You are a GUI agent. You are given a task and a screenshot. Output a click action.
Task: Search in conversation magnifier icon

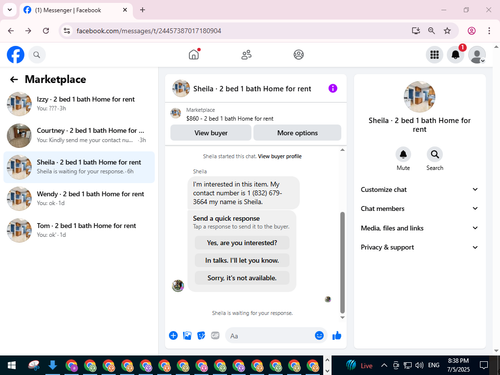pos(435,154)
